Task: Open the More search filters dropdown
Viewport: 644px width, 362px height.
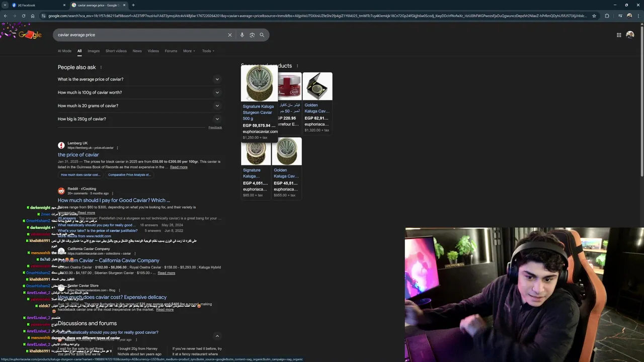Action: 189,51
